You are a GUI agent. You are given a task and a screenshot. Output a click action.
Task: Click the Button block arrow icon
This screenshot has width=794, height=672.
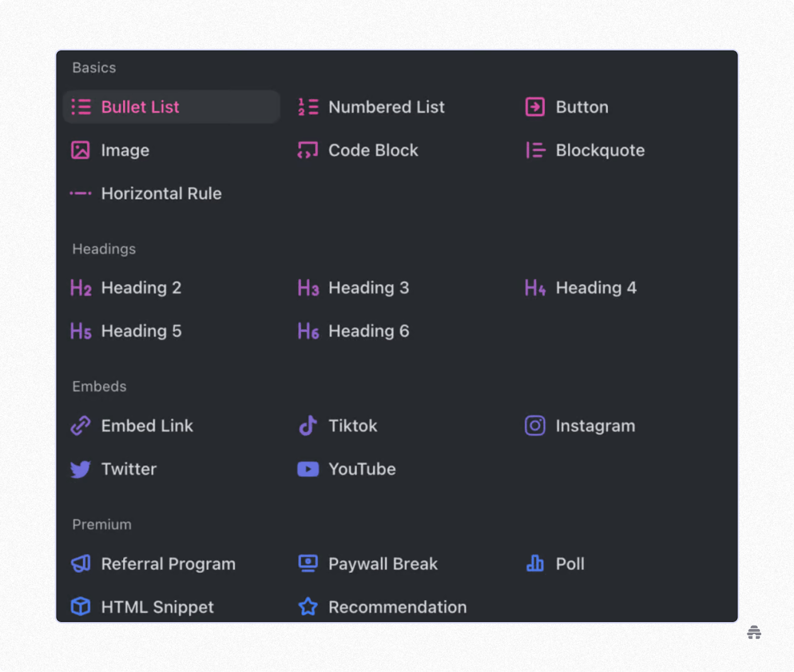tap(535, 107)
